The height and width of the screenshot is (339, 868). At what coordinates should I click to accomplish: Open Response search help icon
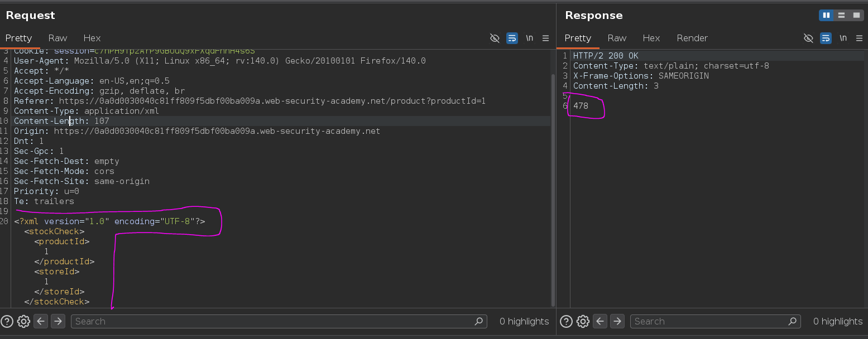566,321
